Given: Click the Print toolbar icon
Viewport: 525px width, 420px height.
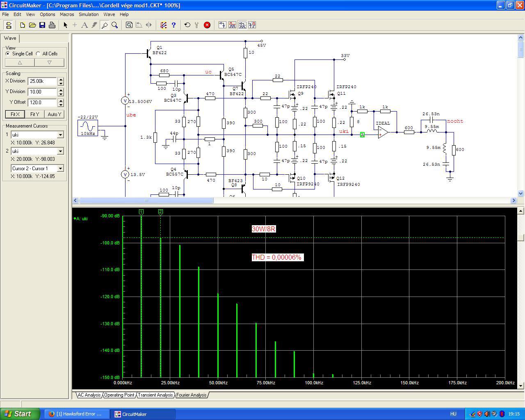Looking at the screenshot, I should 52,25.
